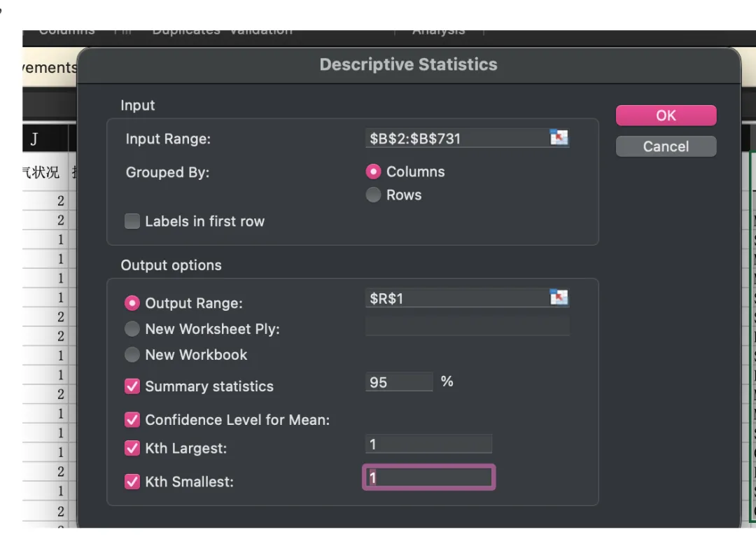This screenshot has width=756, height=539.
Task: Uncheck Summary statistics checkbox
Action: click(132, 386)
